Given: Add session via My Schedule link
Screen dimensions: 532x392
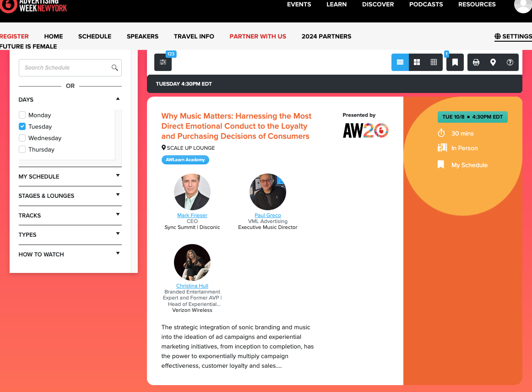Looking at the screenshot, I should [x=469, y=165].
